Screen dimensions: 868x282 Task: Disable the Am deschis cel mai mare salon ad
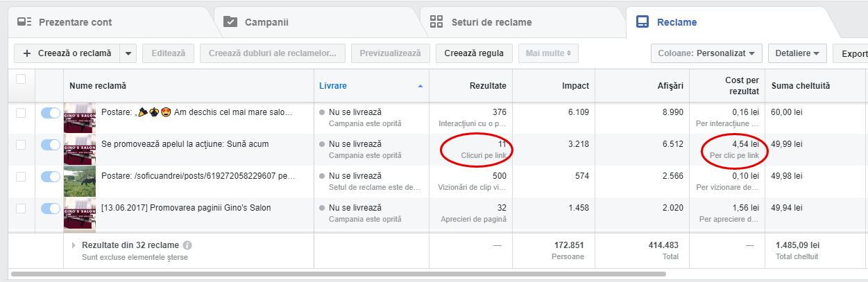[51, 113]
